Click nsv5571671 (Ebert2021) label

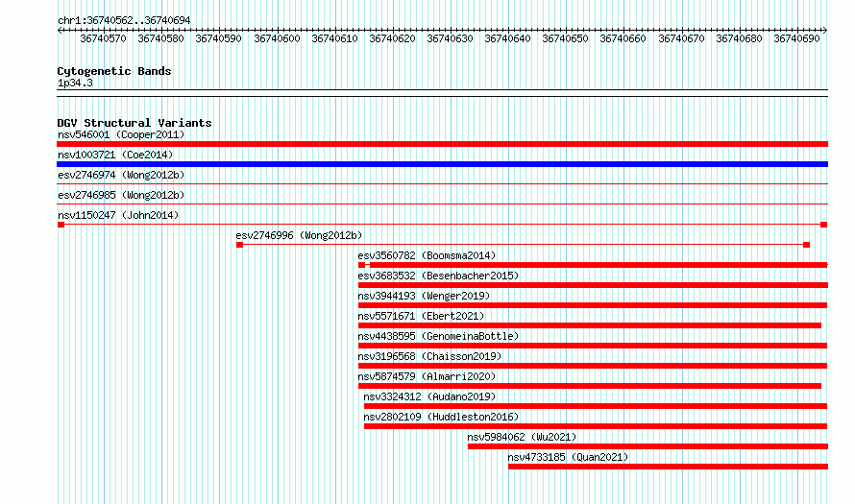[x=421, y=316]
